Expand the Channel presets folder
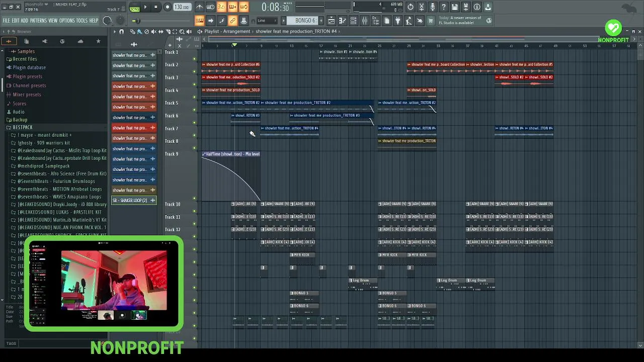The width and height of the screenshot is (644, 362). click(29, 85)
